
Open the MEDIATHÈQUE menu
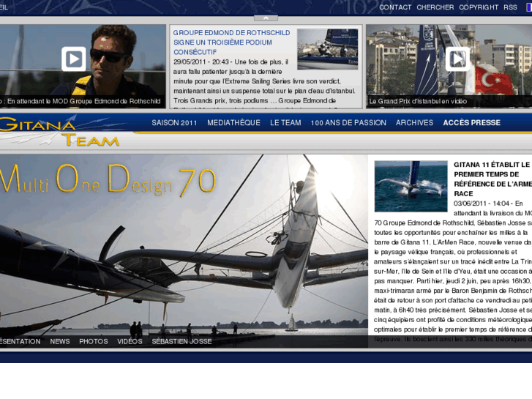pos(233,122)
